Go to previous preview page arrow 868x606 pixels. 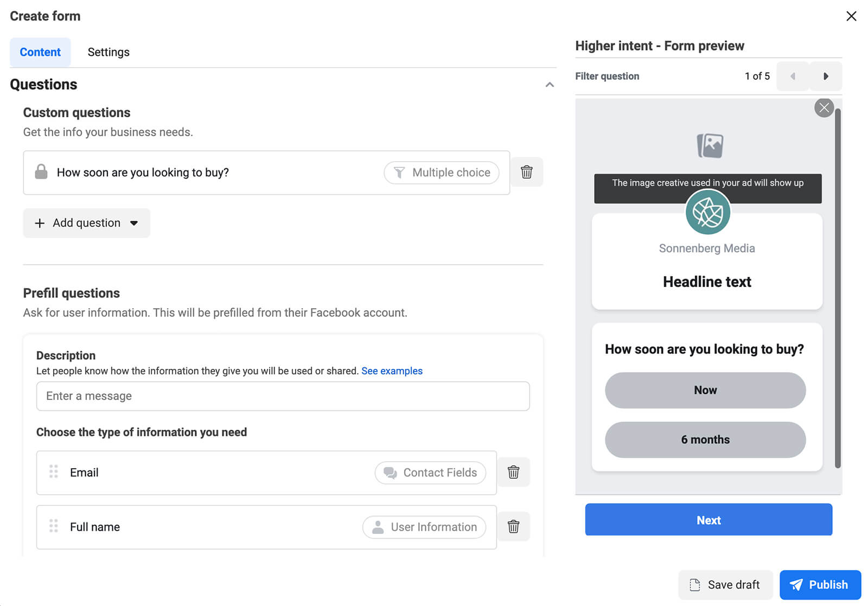[793, 76]
